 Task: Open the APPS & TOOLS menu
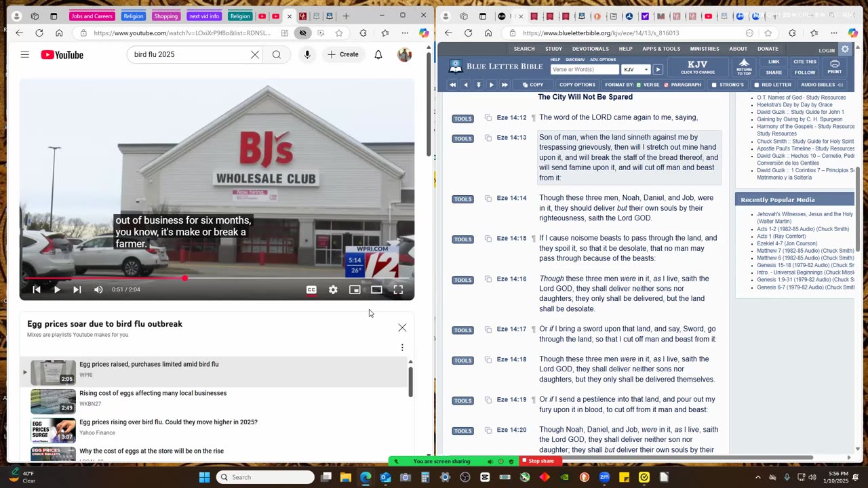[x=661, y=49]
